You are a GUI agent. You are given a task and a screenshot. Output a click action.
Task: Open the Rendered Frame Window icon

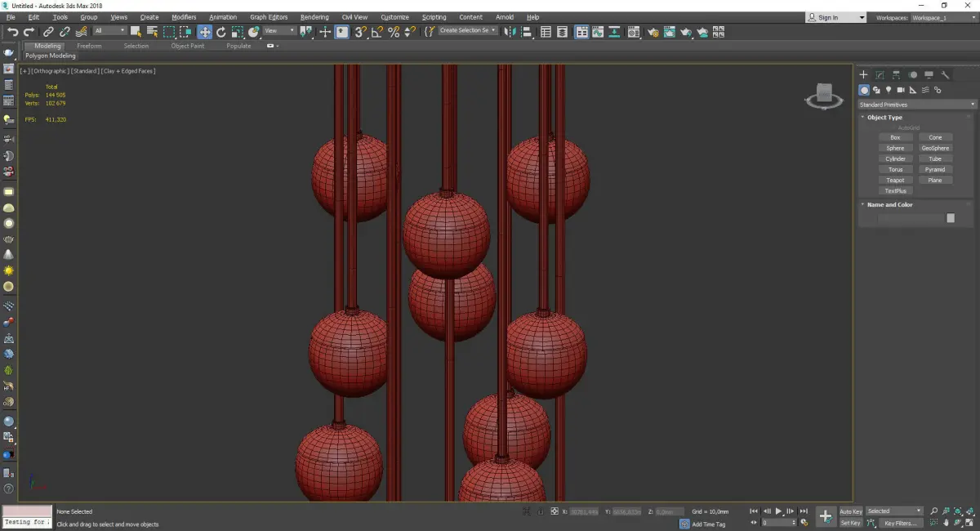pos(670,32)
